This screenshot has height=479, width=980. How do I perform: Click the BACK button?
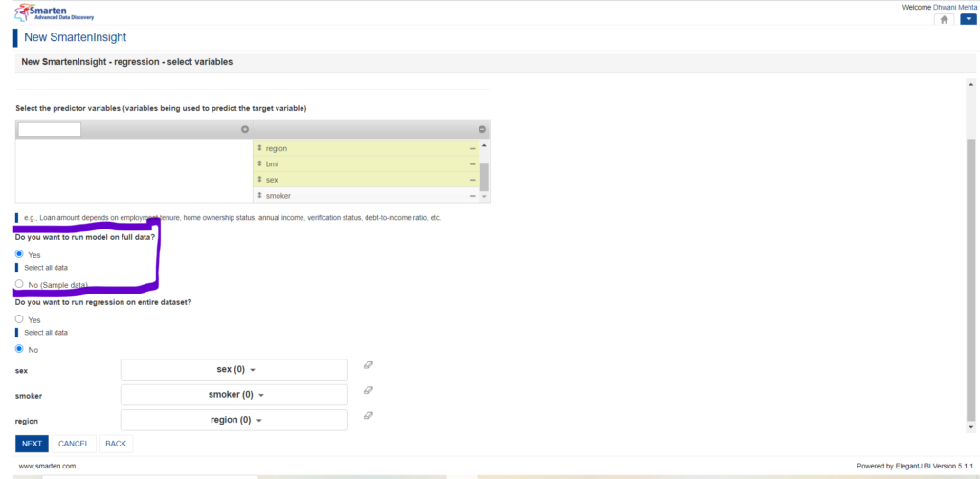tap(116, 444)
